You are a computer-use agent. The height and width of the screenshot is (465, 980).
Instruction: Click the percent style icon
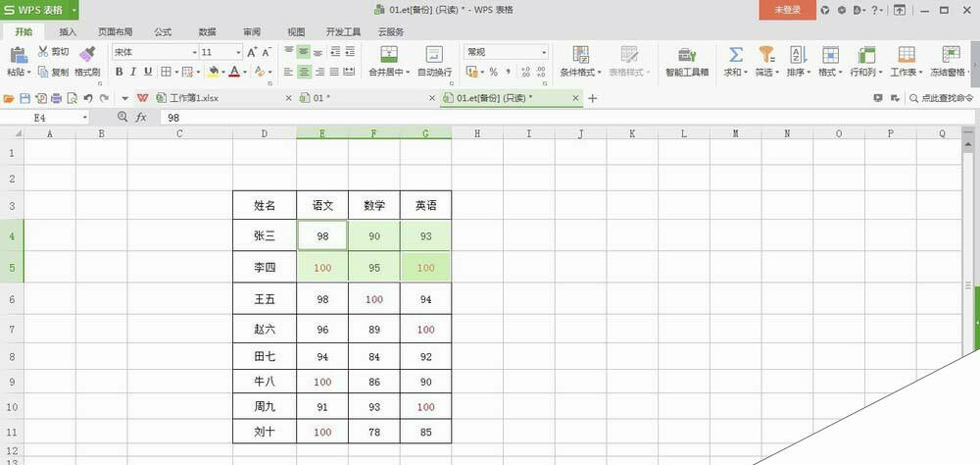pyautogui.click(x=493, y=72)
